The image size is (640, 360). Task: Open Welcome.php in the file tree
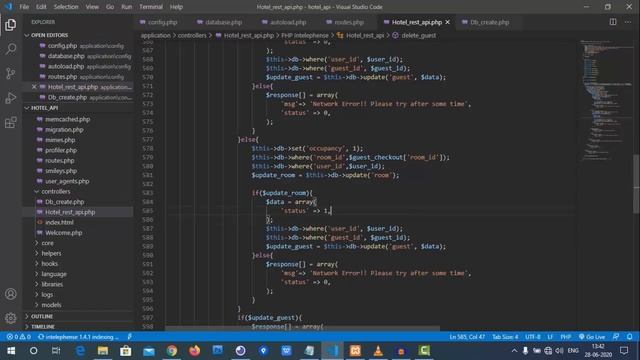tap(64, 233)
